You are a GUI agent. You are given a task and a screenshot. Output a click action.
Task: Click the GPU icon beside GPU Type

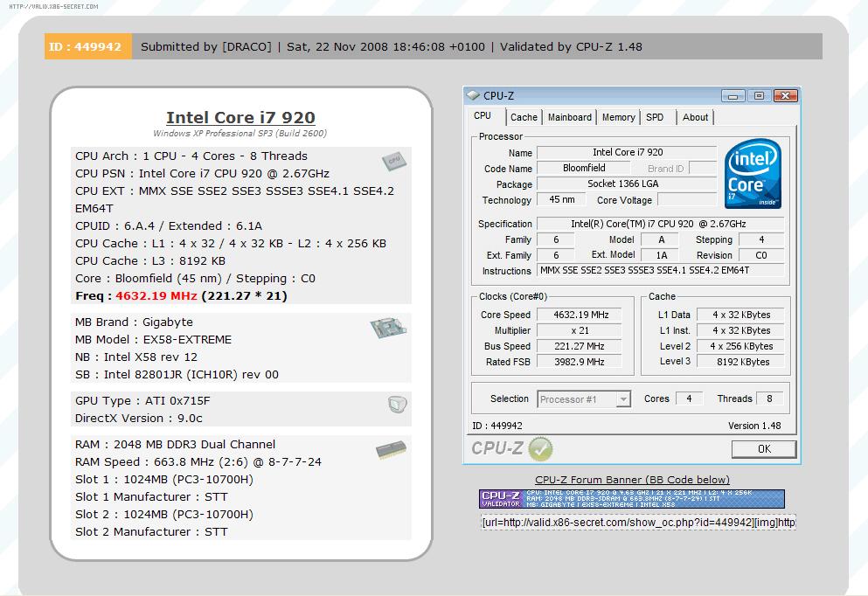tap(398, 405)
